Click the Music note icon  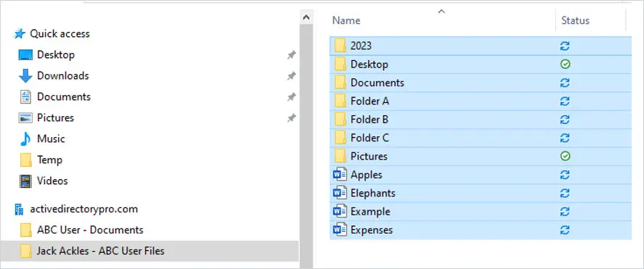(25, 138)
